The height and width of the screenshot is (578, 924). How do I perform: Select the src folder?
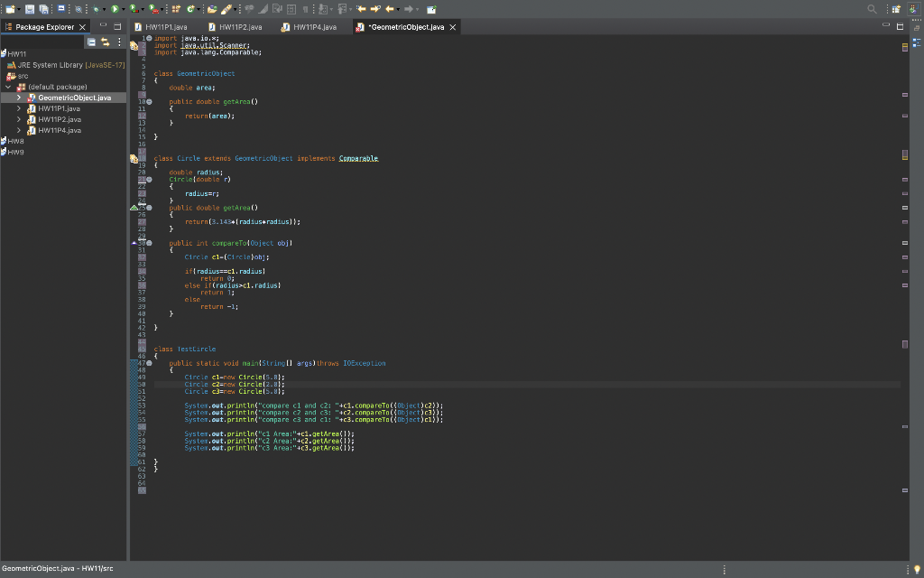click(17, 76)
